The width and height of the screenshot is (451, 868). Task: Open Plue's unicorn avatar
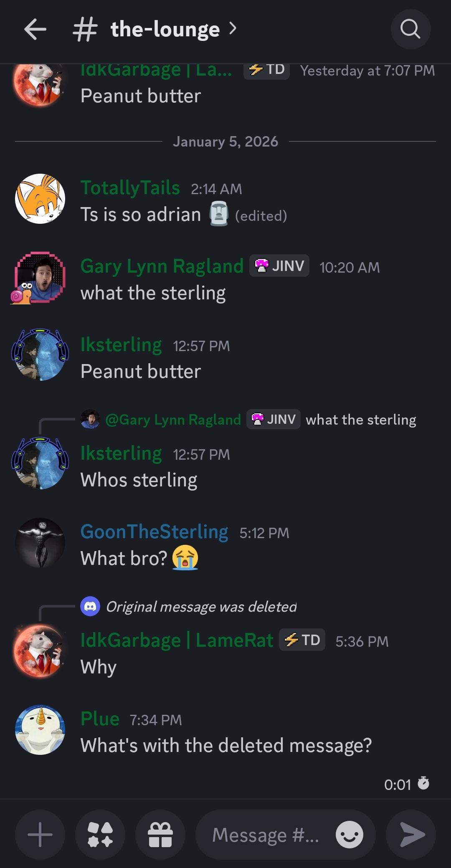[x=40, y=730]
